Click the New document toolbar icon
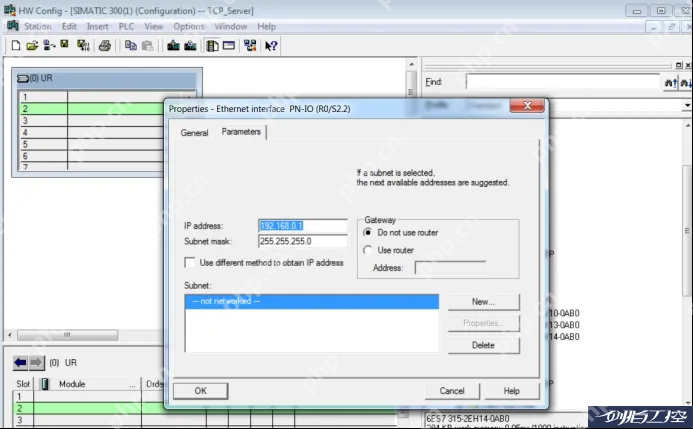Viewport: 693px width, 429px height. [16, 46]
